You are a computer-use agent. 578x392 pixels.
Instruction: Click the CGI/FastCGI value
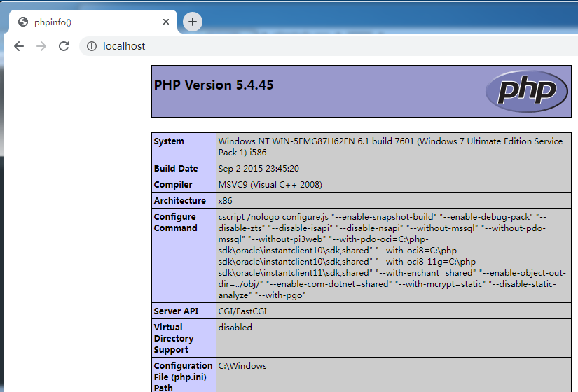242,311
